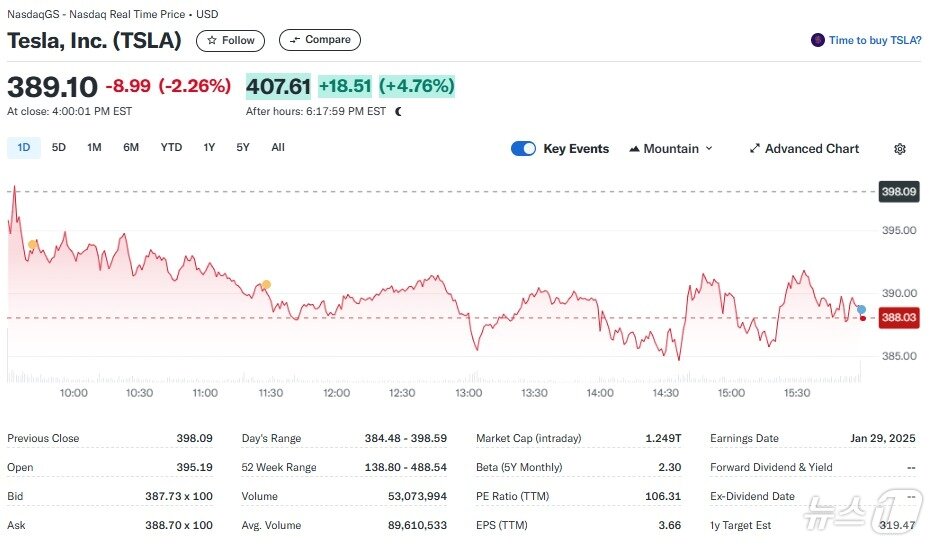Switch to 5D time range
Image resolution: width=933 pixels, height=546 pixels.
(59, 148)
